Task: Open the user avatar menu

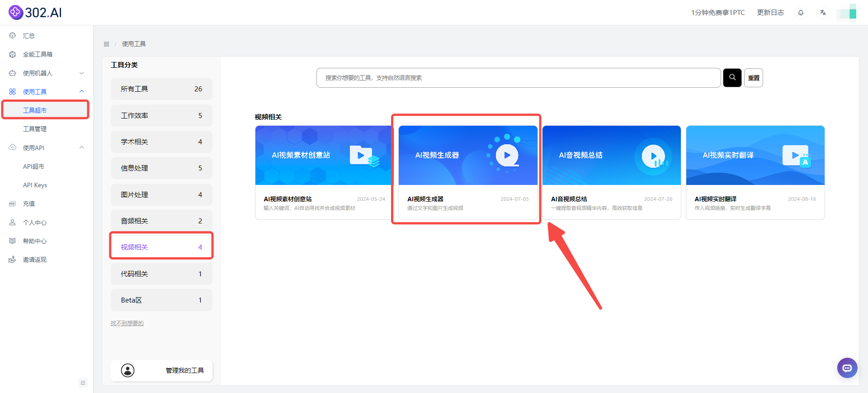Action: (846, 13)
